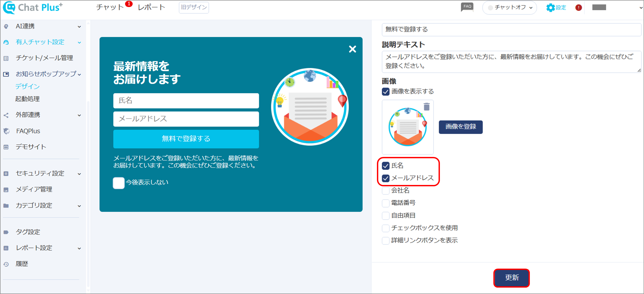Click the red alert notification icon
644x294 pixels.
point(578,8)
